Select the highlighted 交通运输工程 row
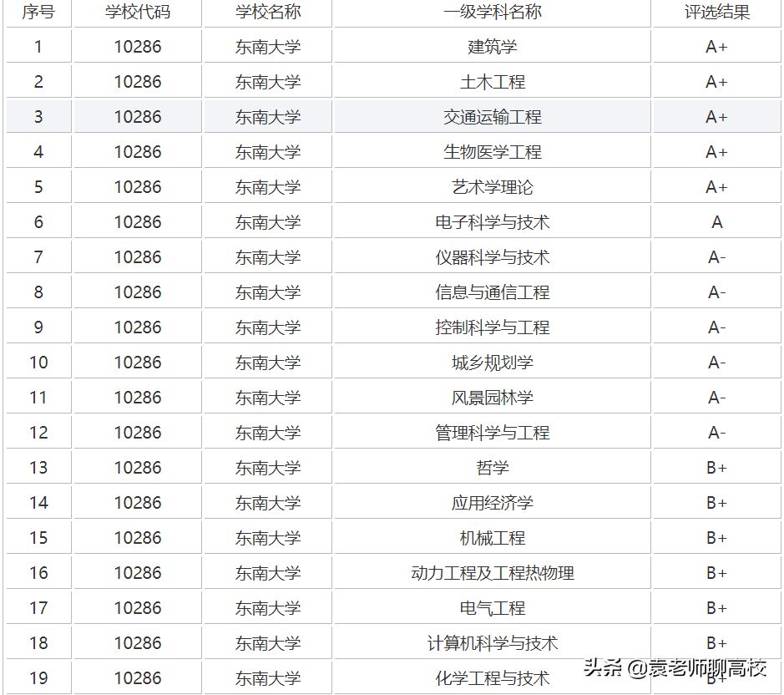The height and width of the screenshot is (695, 784). pyautogui.click(x=492, y=116)
